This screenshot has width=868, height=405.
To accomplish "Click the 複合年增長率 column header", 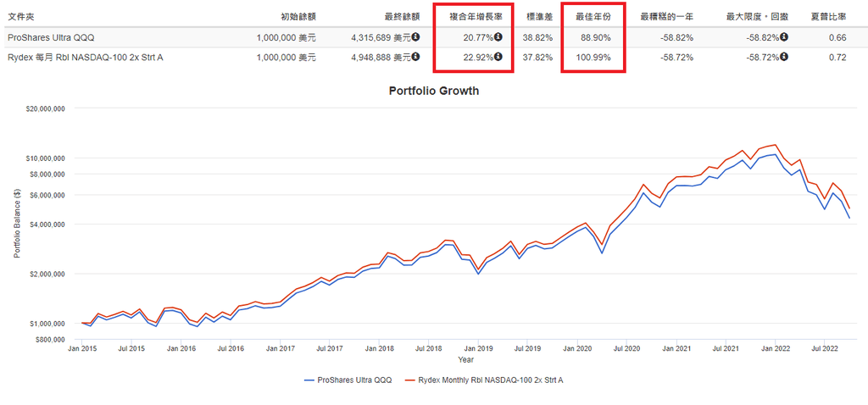I will [x=476, y=17].
